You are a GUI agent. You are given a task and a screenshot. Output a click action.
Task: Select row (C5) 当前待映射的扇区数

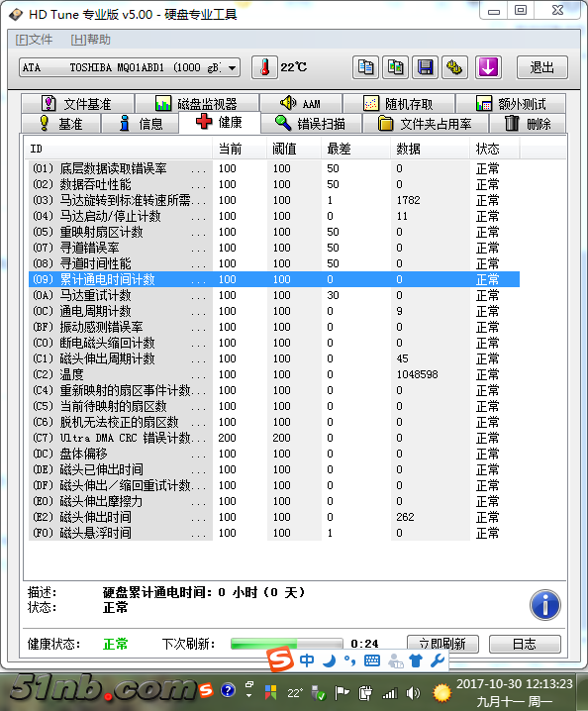[x=274, y=406]
